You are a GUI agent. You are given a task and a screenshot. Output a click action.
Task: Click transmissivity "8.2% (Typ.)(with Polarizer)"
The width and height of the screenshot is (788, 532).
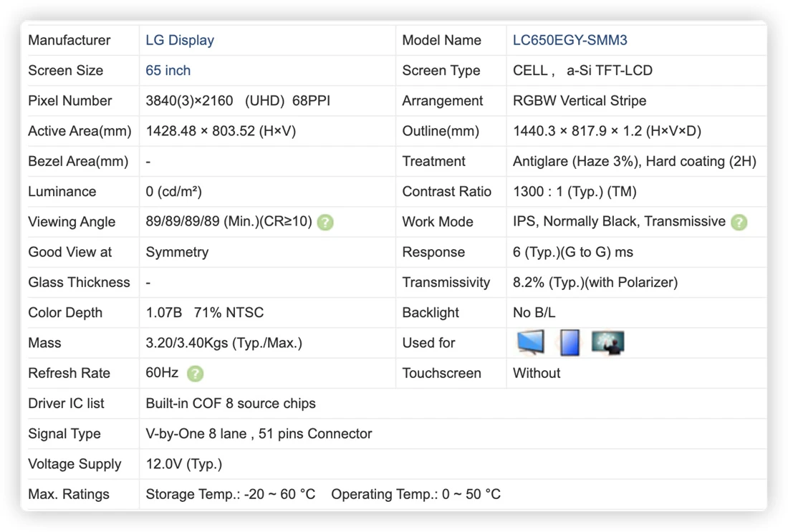click(x=595, y=282)
